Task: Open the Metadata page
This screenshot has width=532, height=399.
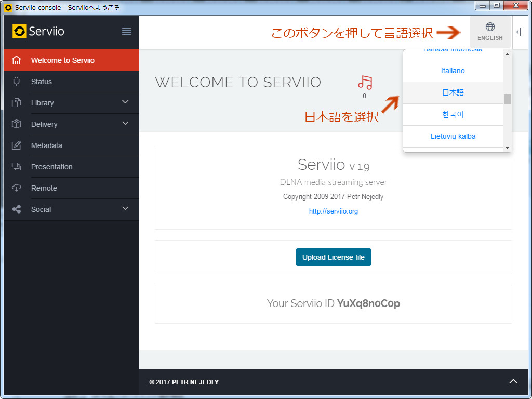Action: [72, 145]
